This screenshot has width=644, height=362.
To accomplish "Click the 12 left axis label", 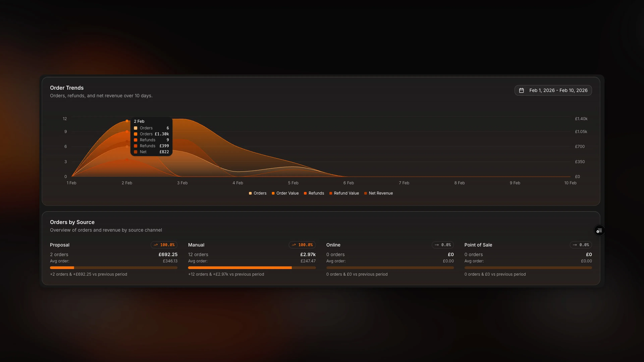I will 65,119.
